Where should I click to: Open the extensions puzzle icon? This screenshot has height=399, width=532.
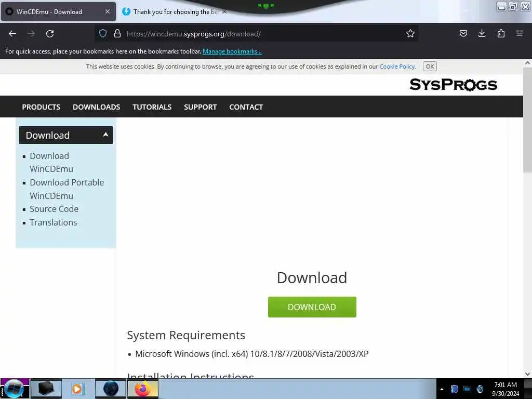[501, 33]
